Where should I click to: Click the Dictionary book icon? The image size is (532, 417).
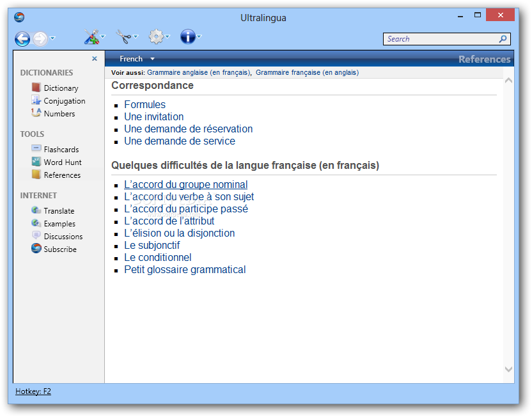click(x=36, y=88)
